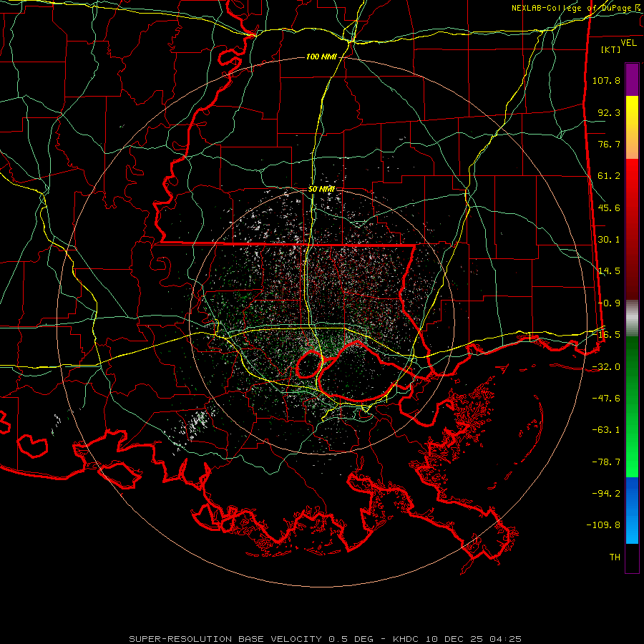Image resolution: width=644 pixels, height=644 pixels.
Task: Click the -47.6 legend value
Action: pyautogui.click(x=606, y=399)
